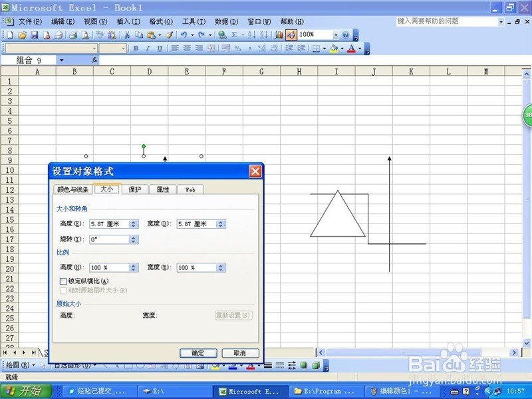Viewport: 532px width, 399px height.
Task: Open the Chart Wizard icon
Action: click(x=279, y=35)
